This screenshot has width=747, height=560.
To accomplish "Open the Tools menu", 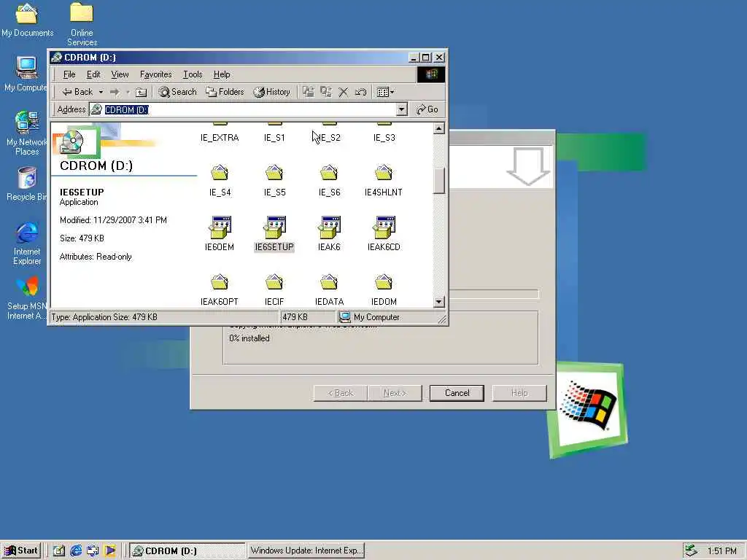I will [x=193, y=74].
